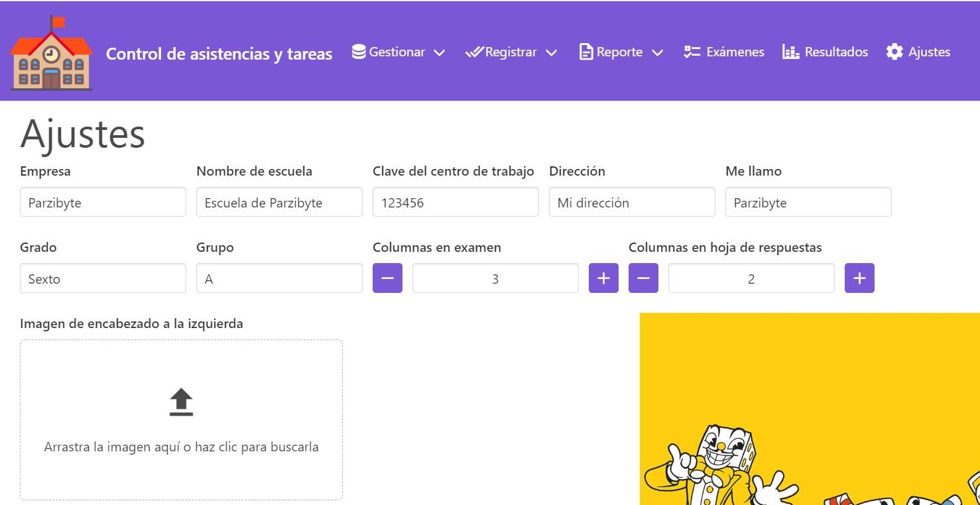Image resolution: width=980 pixels, height=505 pixels.
Task: Decrease Columnas en hoja de respuestas
Action: click(643, 278)
